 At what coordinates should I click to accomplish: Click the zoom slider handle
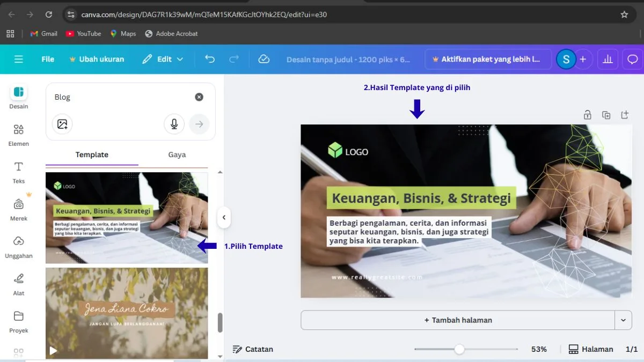[459, 349]
